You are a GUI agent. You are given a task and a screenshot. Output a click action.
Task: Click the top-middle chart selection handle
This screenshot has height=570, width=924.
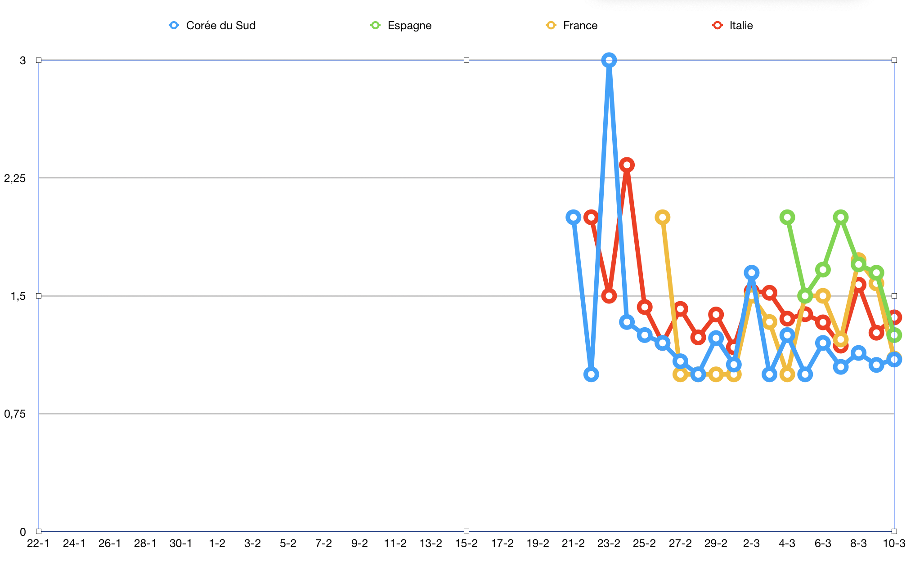[466, 60]
